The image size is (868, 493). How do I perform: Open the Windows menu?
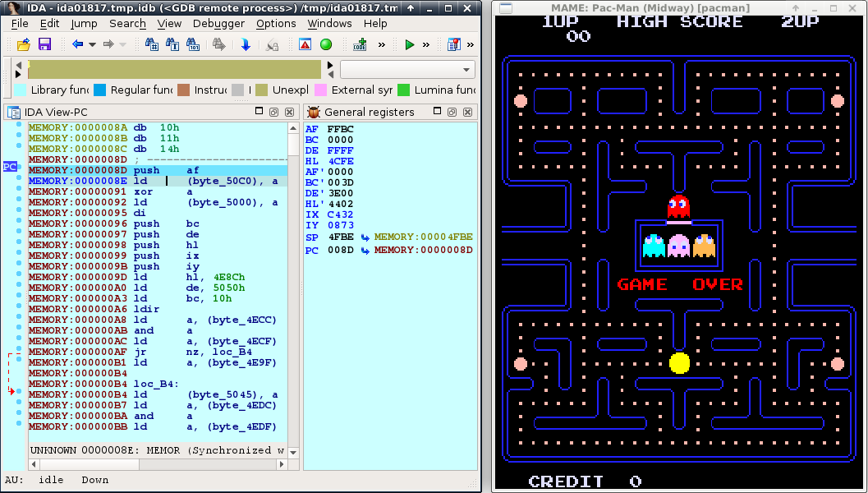pos(329,24)
